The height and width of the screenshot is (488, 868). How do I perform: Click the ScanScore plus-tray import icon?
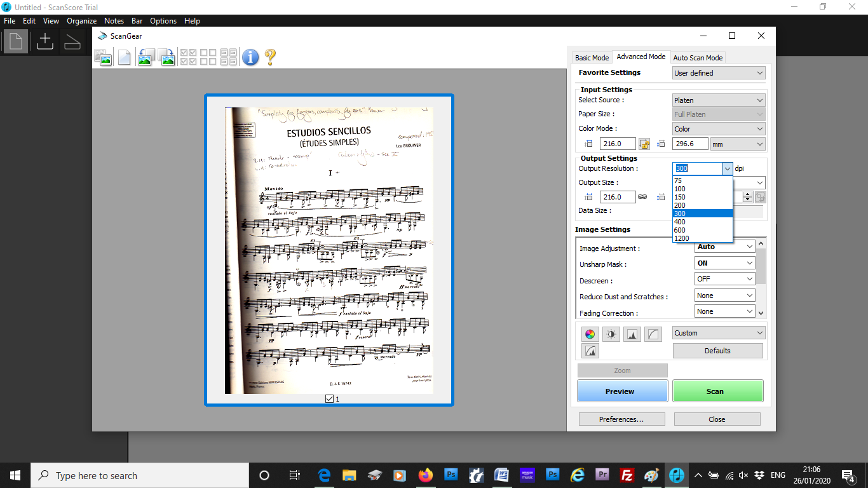pos(44,41)
